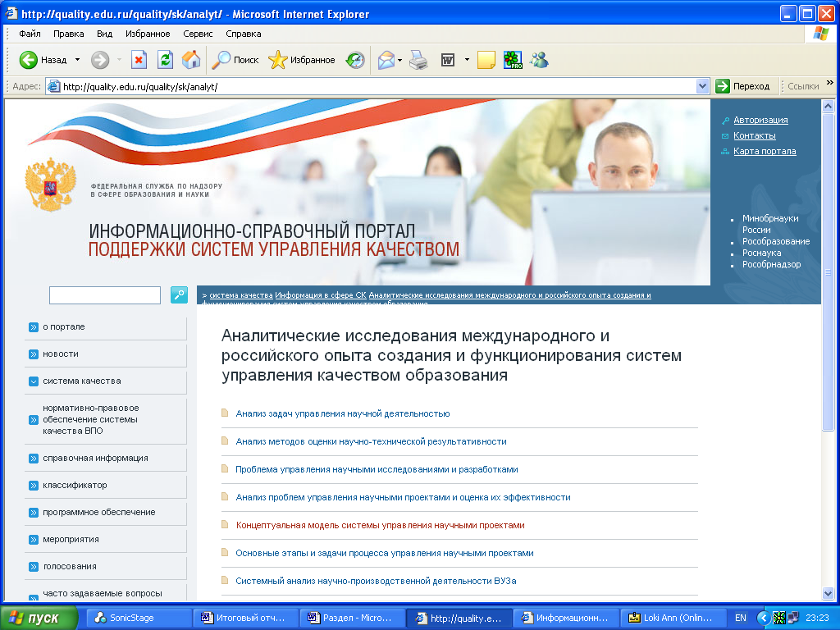Click the portal search magnifier button
840x630 pixels.
pyautogui.click(x=179, y=294)
